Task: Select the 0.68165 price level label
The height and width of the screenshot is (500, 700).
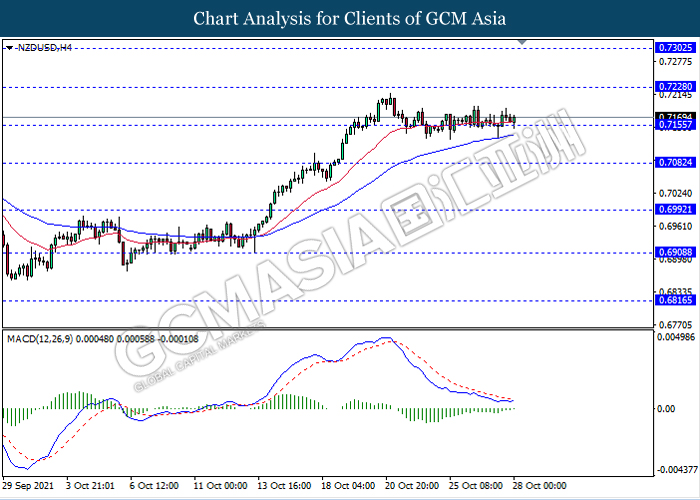Action: point(675,300)
